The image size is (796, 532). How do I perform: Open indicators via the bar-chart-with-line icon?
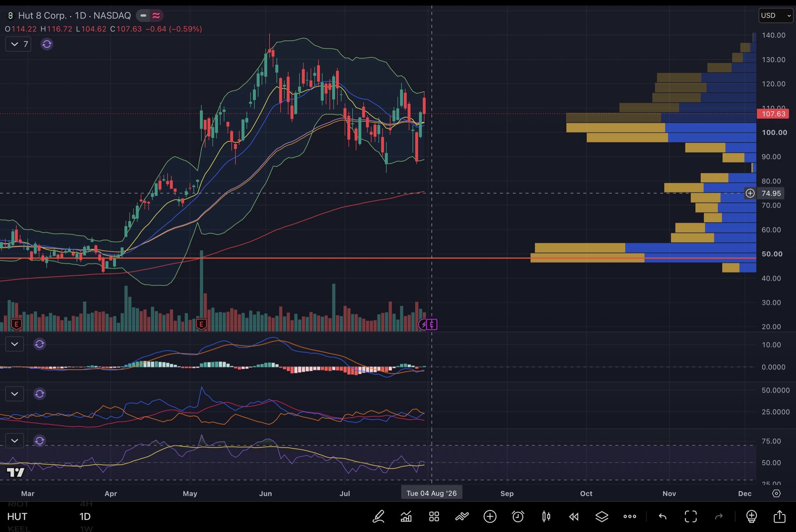click(406, 516)
